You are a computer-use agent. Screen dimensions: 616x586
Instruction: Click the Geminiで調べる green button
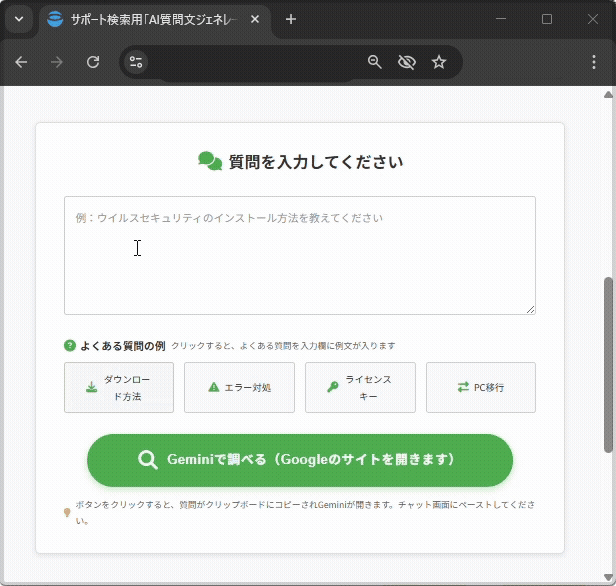point(300,460)
